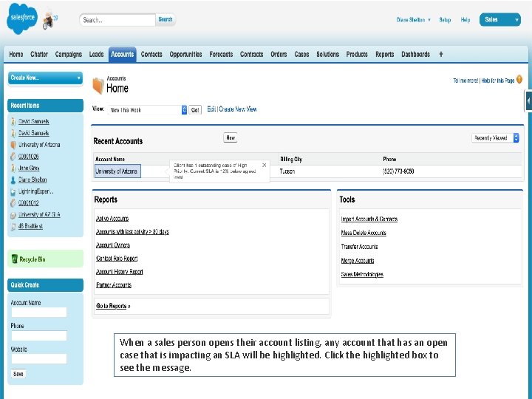Open Sales Methodologies link
This screenshot has width=532, height=399.
pyautogui.click(x=362, y=274)
